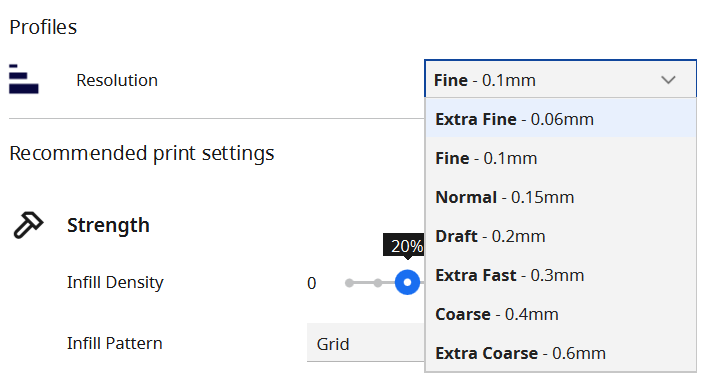The height and width of the screenshot is (378, 710).
Task: Pick Draft - 0.2mm profile
Action: pyautogui.click(x=560, y=236)
